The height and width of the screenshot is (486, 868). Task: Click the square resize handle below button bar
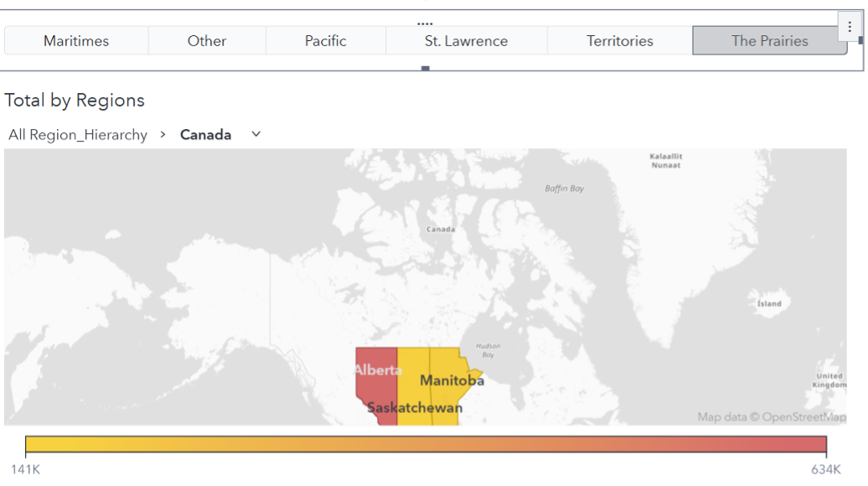pos(426,69)
